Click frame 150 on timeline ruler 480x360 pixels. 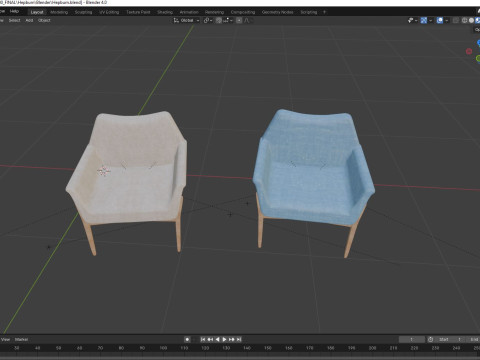pos(268,348)
